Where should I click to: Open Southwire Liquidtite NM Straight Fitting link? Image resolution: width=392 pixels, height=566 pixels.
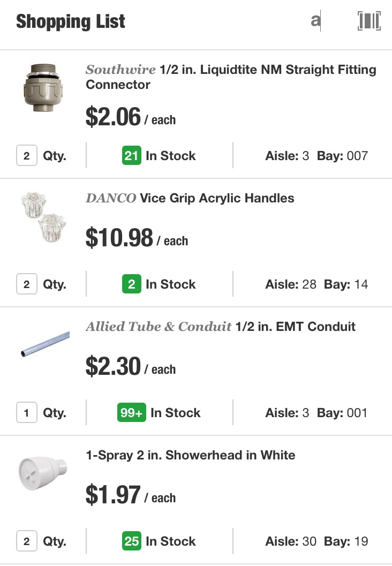pyautogui.click(x=231, y=77)
